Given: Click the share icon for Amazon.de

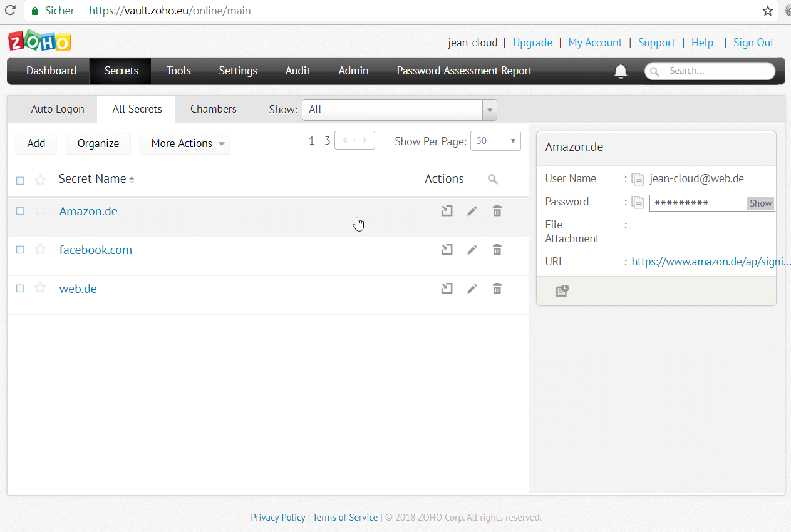Looking at the screenshot, I should click(447, 211).
